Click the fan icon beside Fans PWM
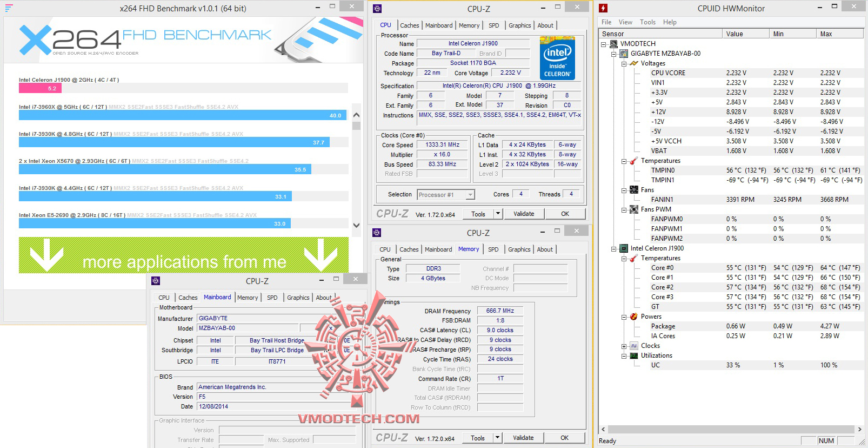The height and width of the screenshot is (448, 868). (x=634, y=209)
